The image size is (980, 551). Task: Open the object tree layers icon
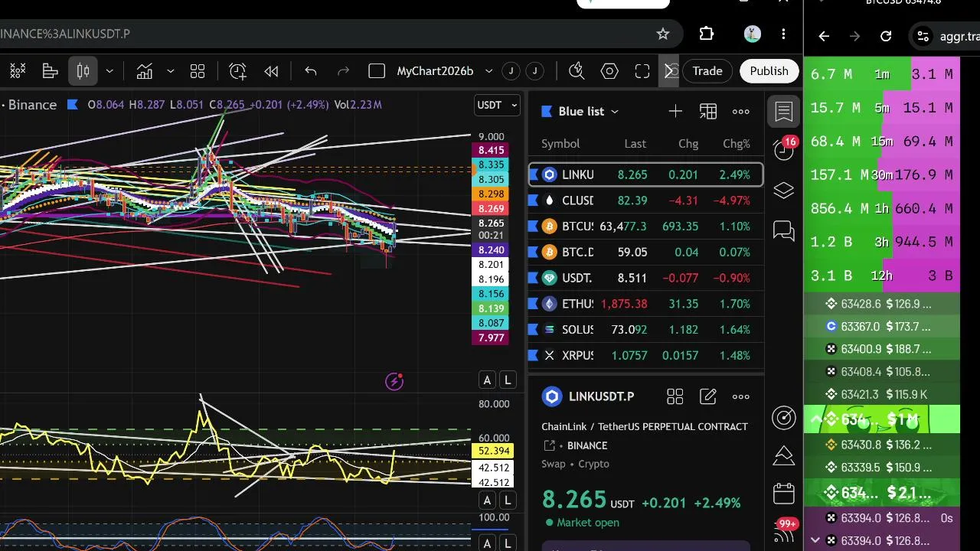coord(783,191)
